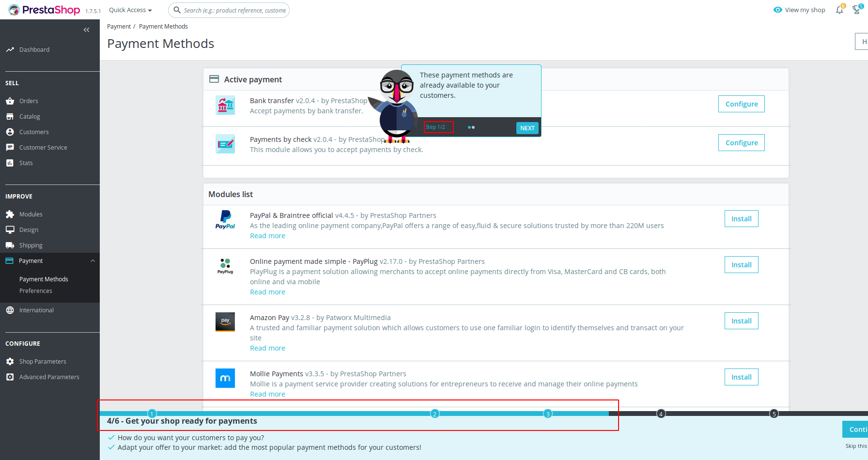Open Read more under Amazon Pay
868x460 pixels.
267,348
